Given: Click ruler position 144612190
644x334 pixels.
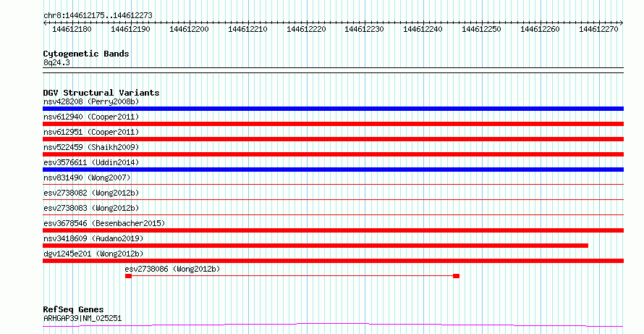Looking at the screenshot, I should tap(130, 29).
